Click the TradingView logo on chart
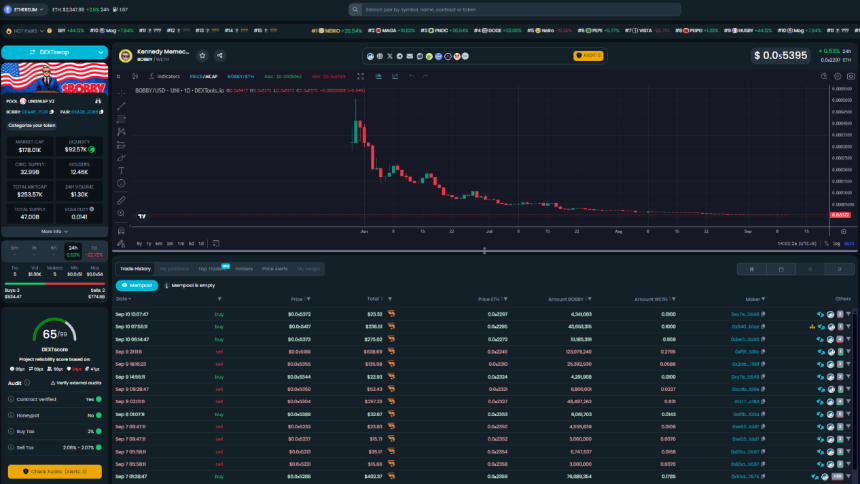 pyautogui.click(x=142, y=216)
